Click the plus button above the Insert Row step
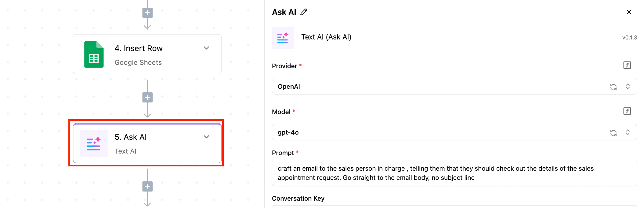Image resolution: width=644 pixels, height=208 pixels. click(147, 13)
